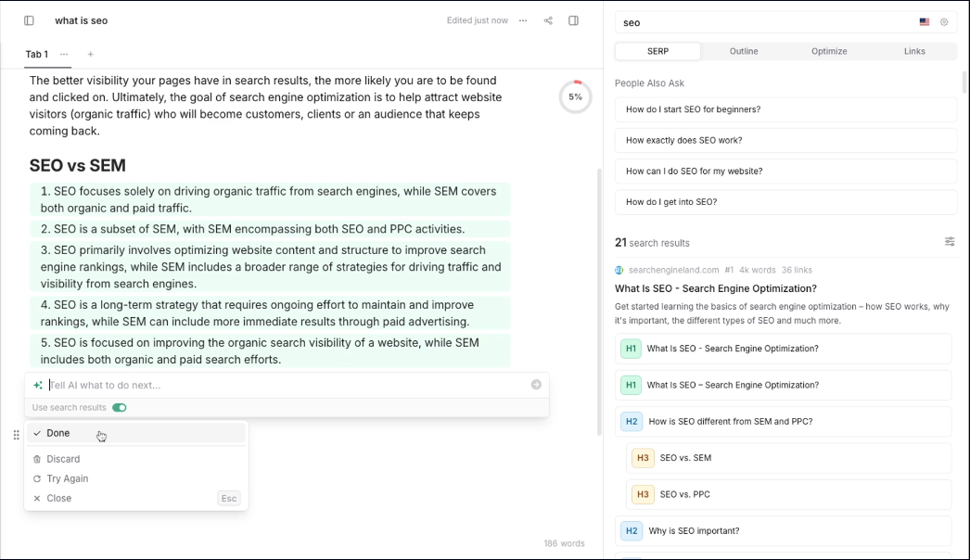
Task: Click the right panel vertical scrollbar
Action: [964, 83]
